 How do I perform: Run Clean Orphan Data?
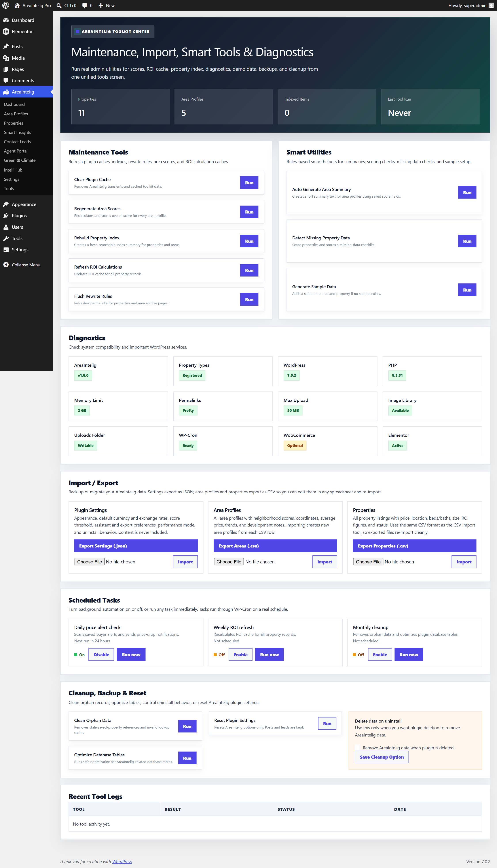pyautogui.click(x=187, y=726)
